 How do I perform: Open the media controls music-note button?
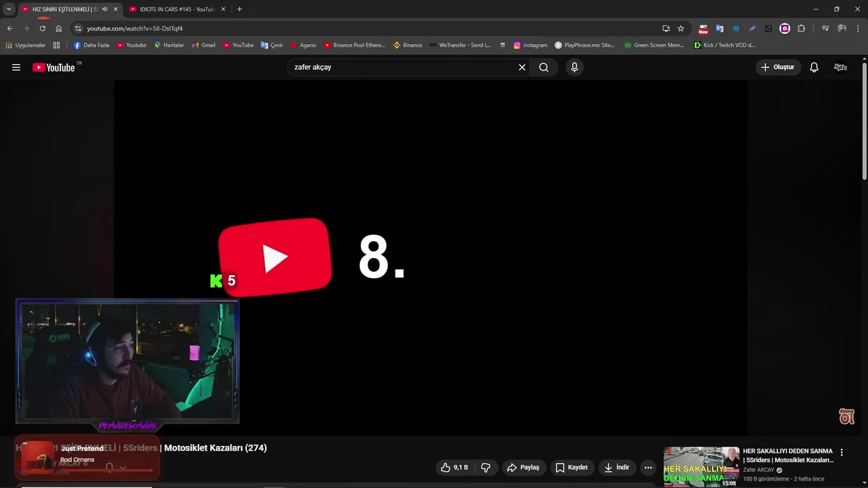point(825,28)
